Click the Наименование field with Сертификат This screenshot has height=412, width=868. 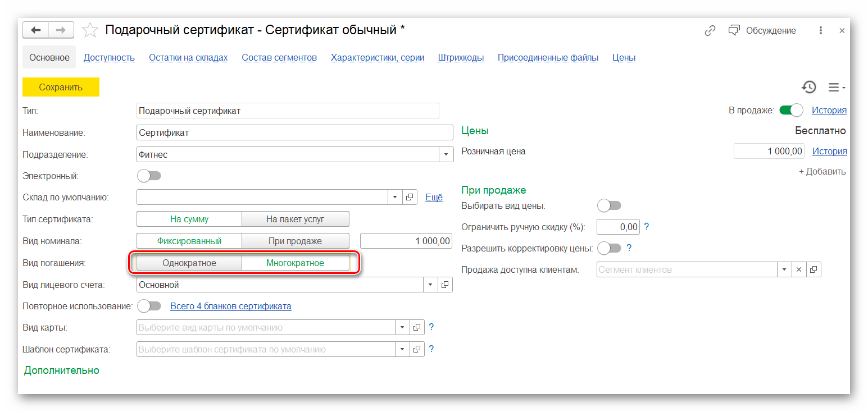tap(294, 132)
